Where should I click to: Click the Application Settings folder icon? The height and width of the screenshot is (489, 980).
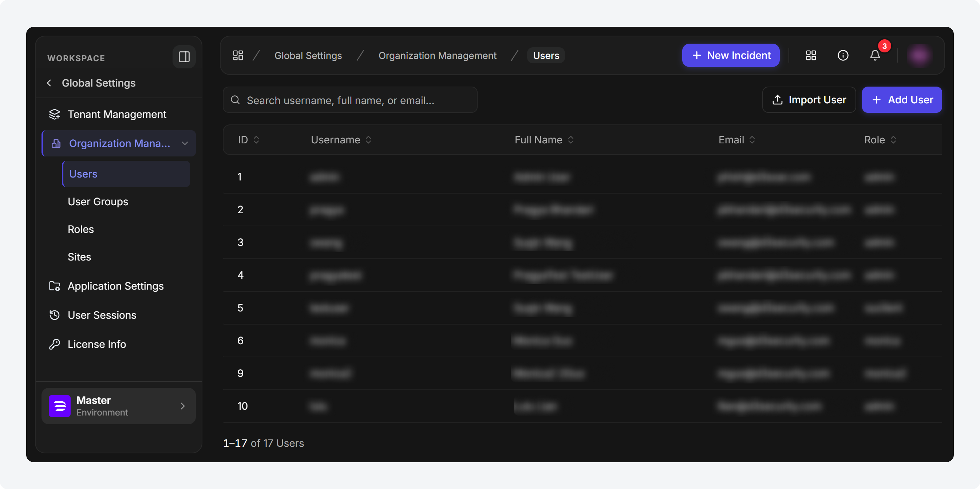click(55, 286)
